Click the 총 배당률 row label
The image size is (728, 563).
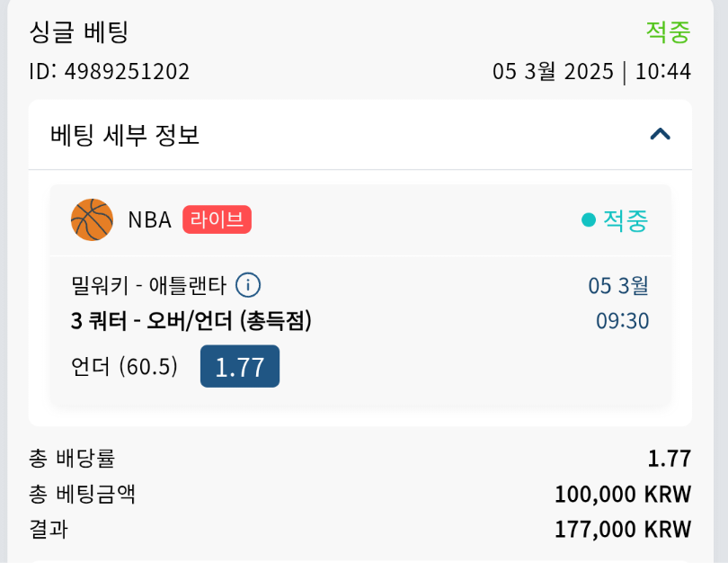[72, 459]
